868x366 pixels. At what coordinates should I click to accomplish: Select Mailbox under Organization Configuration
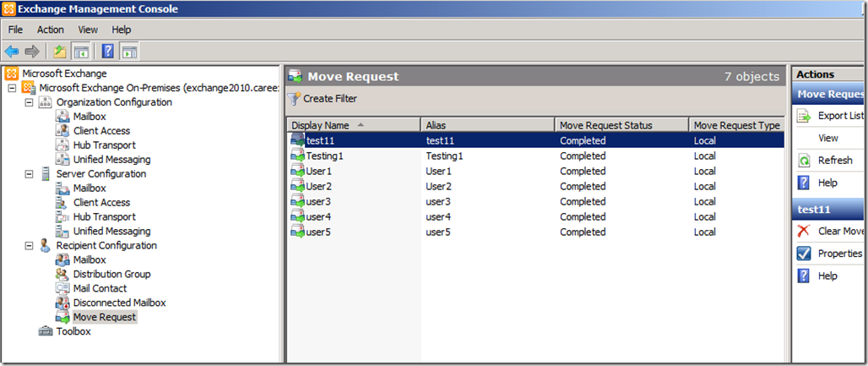90,117
